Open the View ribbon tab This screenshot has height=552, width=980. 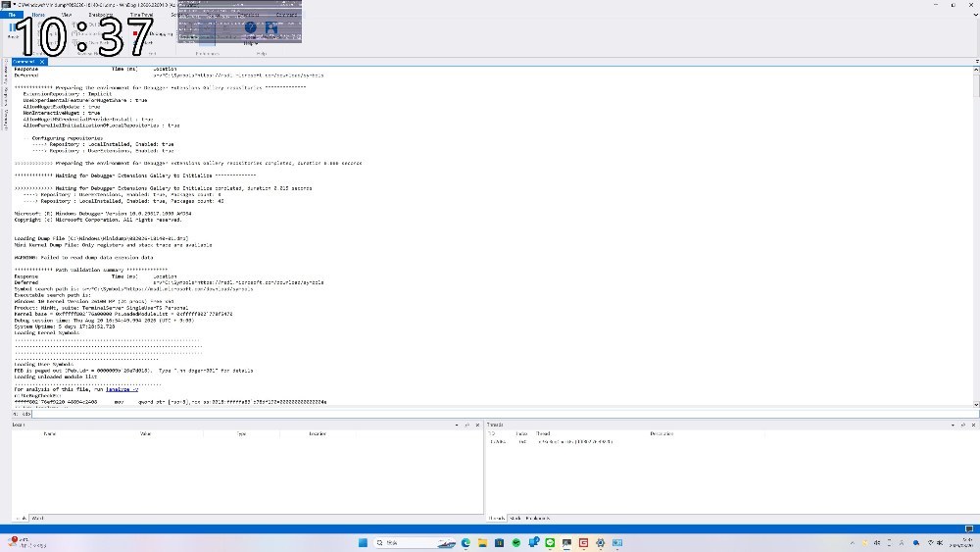(x=67, y=15)
